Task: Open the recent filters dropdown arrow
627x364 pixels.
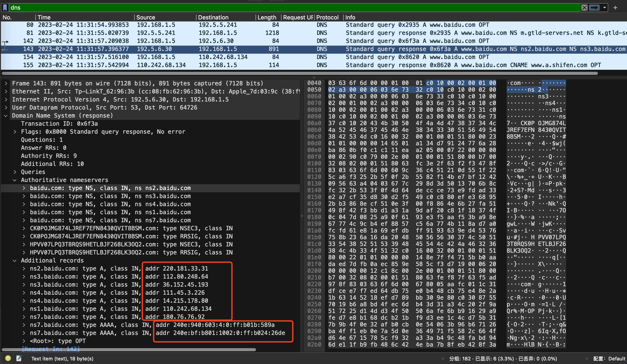Action: click(604, 8)
